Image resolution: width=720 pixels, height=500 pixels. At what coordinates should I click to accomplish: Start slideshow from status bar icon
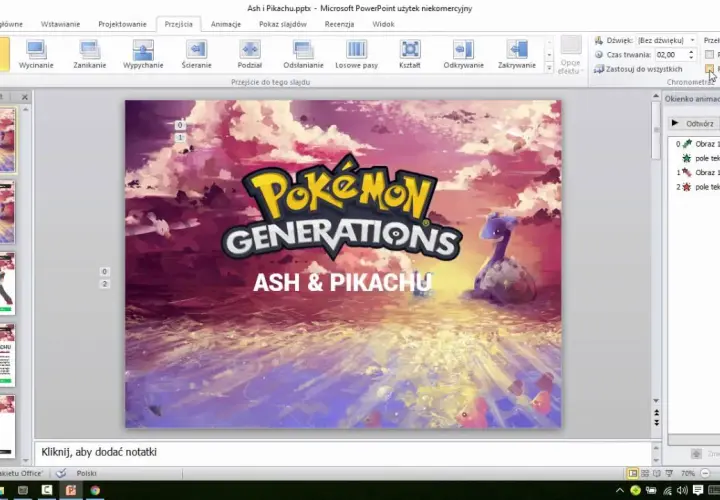[x=669, y=473]
